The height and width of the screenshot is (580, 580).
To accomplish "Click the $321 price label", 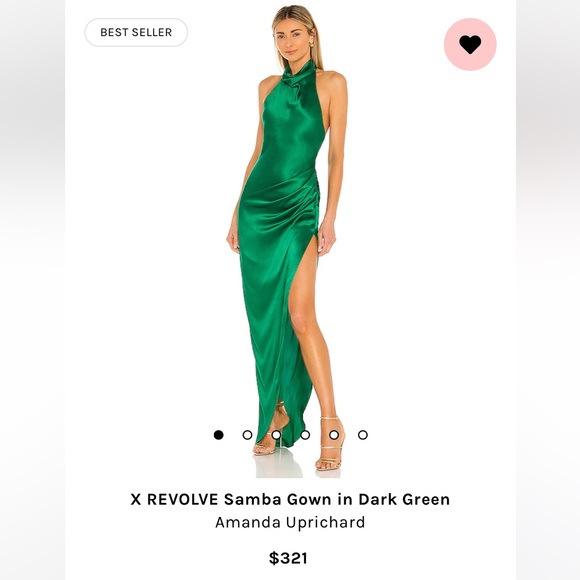I will 288,558.
